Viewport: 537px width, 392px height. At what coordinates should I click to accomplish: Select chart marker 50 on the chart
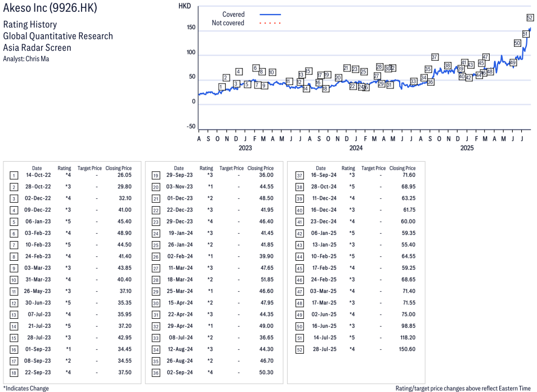pyautogui.click(x=517, y=43)
